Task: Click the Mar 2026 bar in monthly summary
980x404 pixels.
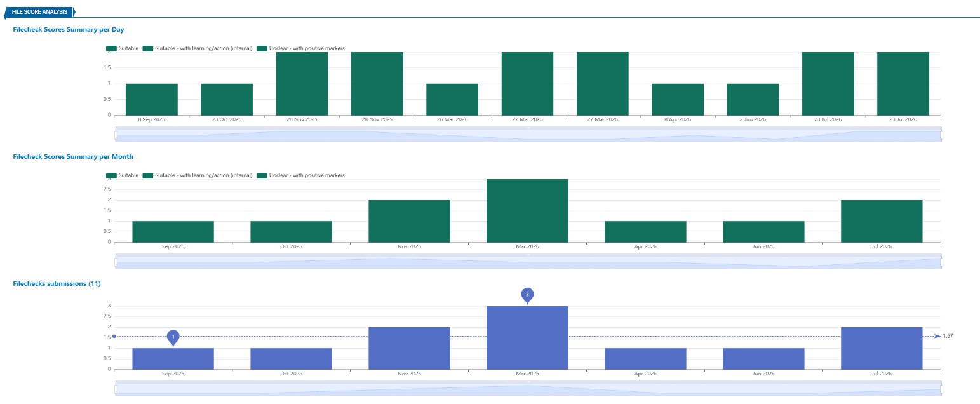Action: (527, 210)
